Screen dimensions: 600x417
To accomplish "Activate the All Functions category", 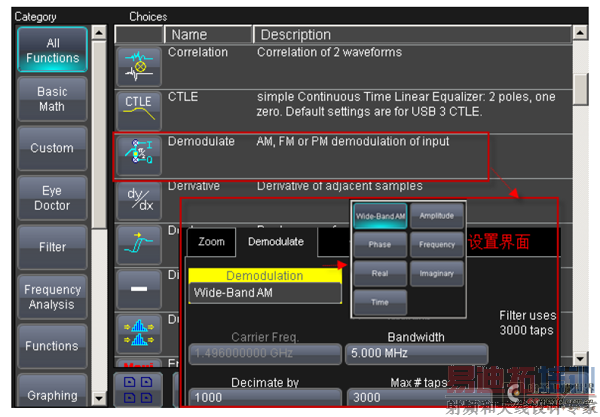I will (x=52, y=50).
